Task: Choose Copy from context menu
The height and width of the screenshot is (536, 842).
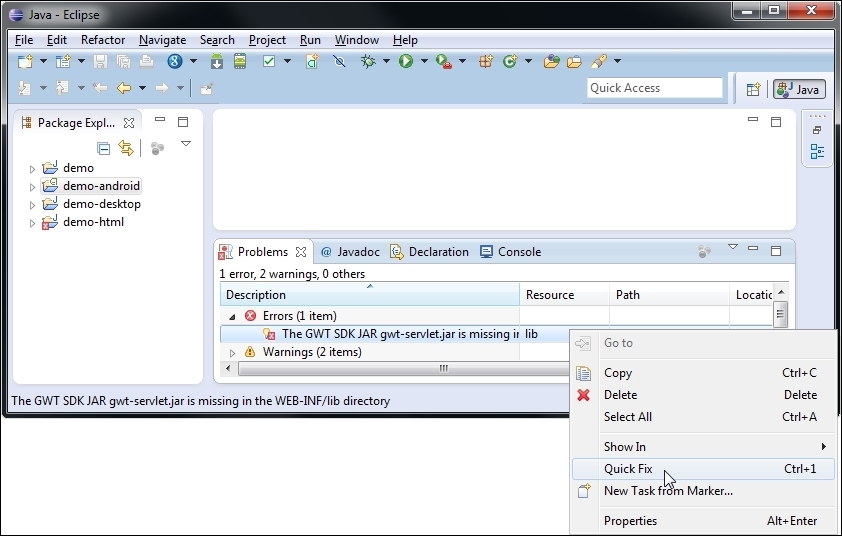Action: (x=703, y=373)
